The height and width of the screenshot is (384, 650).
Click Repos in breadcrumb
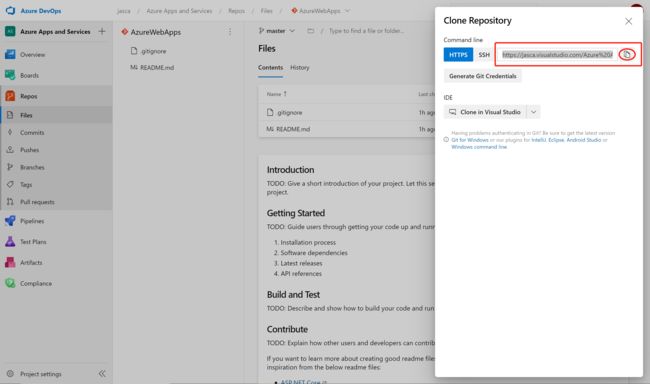tap(236, 11)
